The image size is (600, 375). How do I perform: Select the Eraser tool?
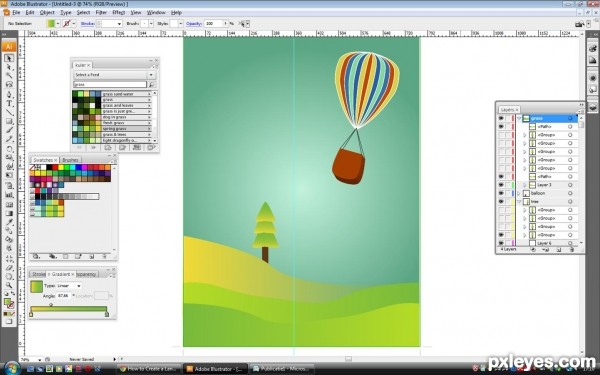(x=9, y=268)
